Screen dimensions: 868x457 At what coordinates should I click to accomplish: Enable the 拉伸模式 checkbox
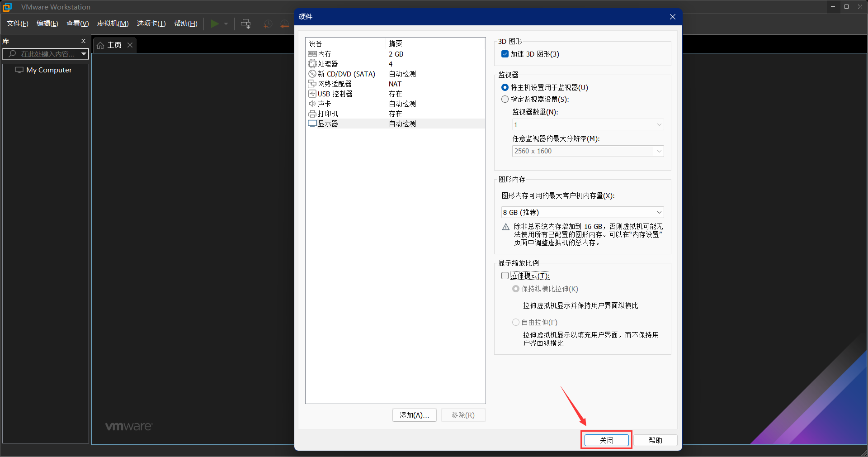point(505,276)
